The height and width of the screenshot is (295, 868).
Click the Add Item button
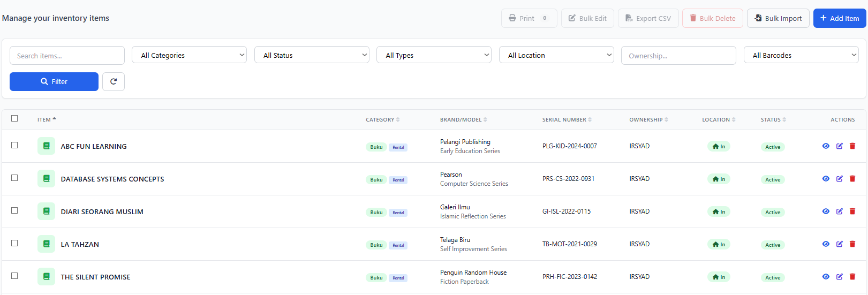(839, 18)
